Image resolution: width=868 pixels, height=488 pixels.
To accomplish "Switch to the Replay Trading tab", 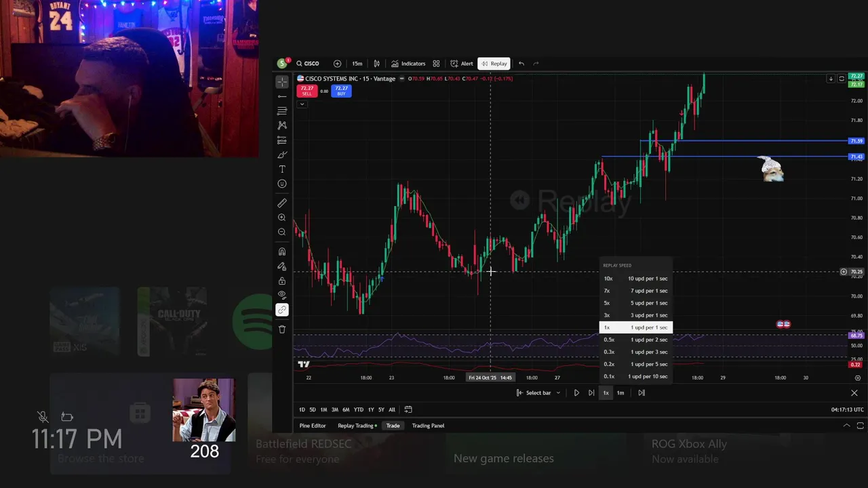I will pos(357,426).
